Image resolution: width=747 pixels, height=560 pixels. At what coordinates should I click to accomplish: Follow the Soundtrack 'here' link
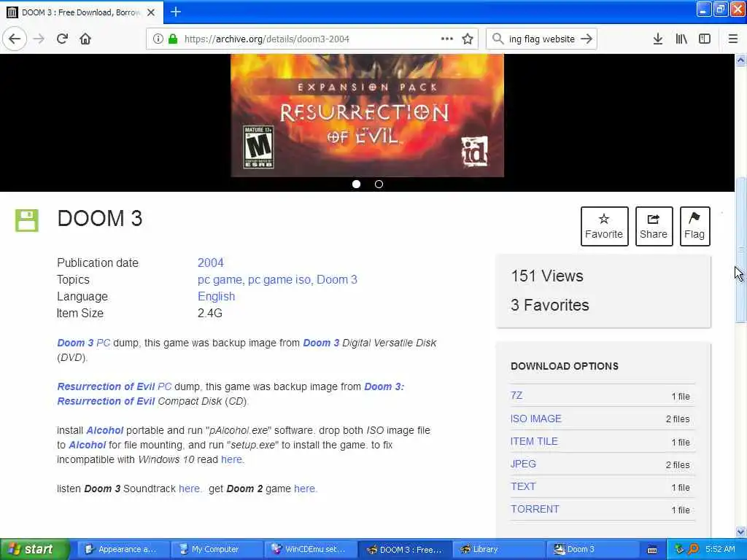pos(189,489)
